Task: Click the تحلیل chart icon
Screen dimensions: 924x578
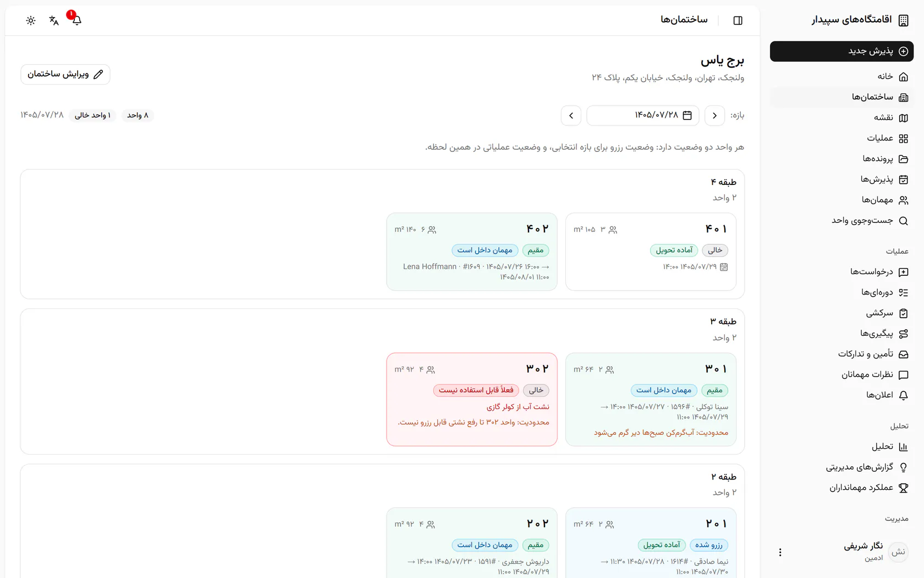Action: [x=903, y=447]
